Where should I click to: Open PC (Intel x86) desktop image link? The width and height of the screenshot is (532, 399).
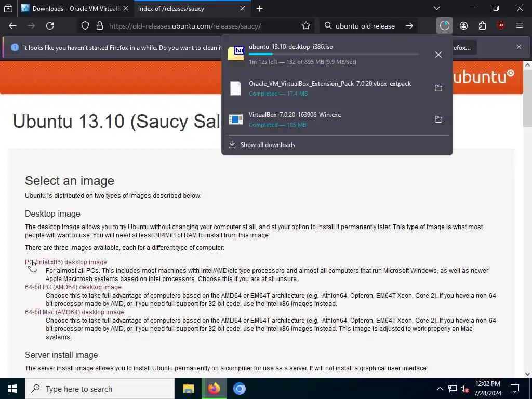66,262
